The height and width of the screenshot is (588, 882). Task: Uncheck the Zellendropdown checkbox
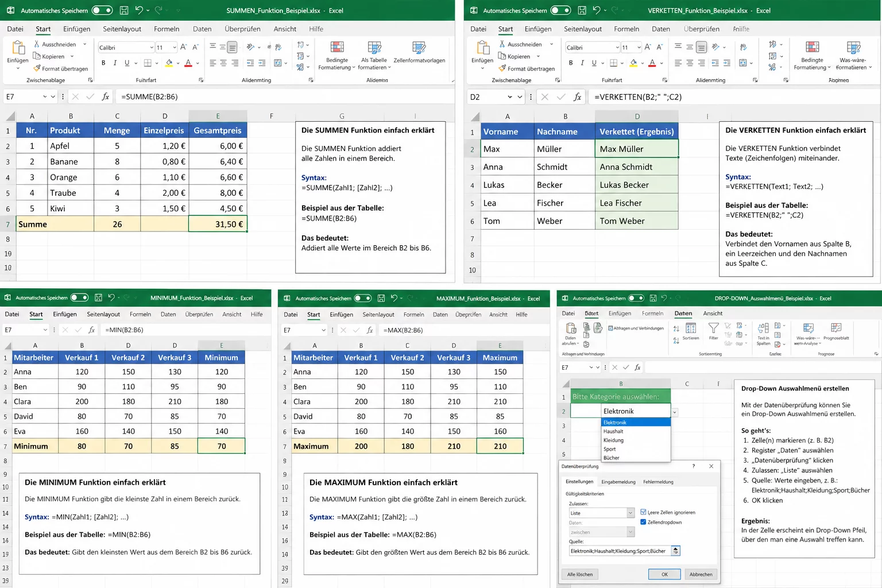643,522
